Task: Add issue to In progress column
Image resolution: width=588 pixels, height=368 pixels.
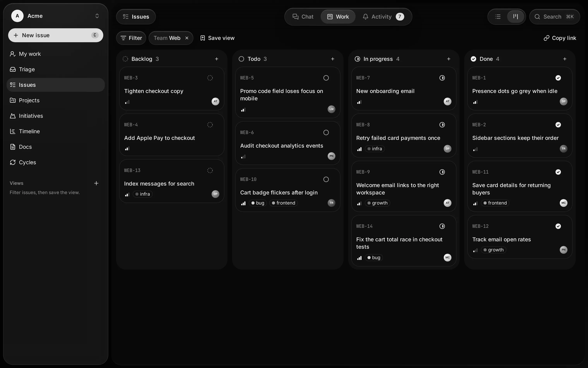Action: (449, 59)
